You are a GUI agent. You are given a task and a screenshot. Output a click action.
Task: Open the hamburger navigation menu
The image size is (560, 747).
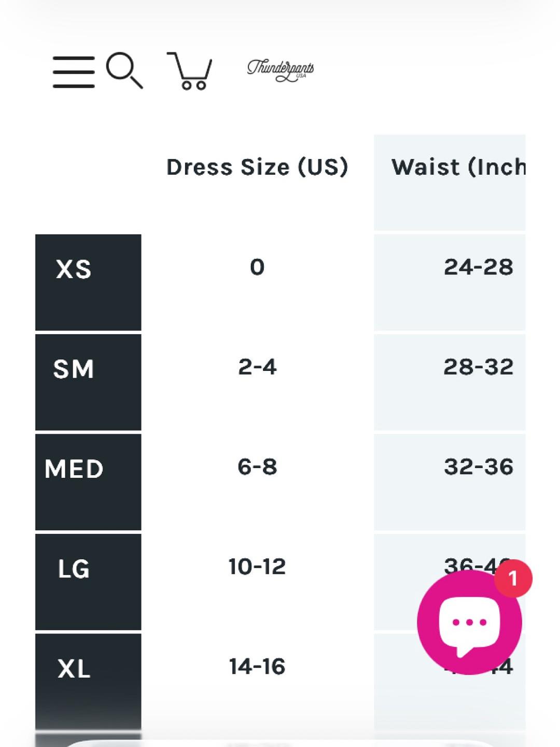(74, 72)
